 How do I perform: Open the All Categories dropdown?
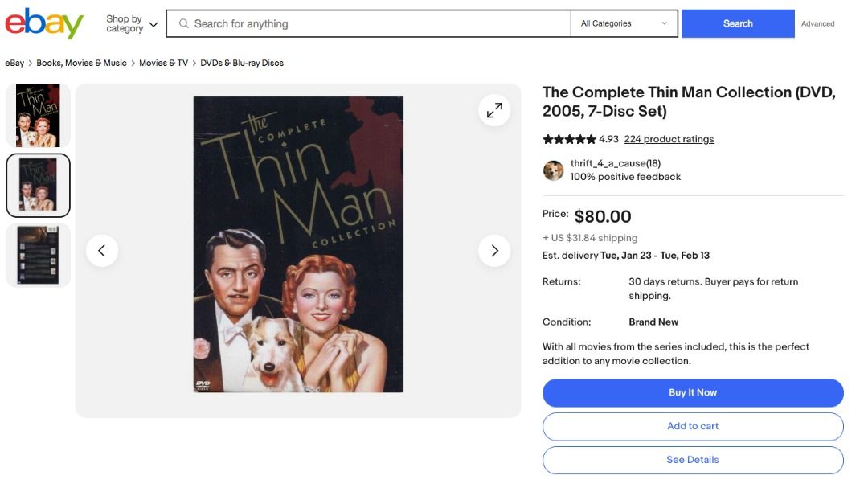623,23
